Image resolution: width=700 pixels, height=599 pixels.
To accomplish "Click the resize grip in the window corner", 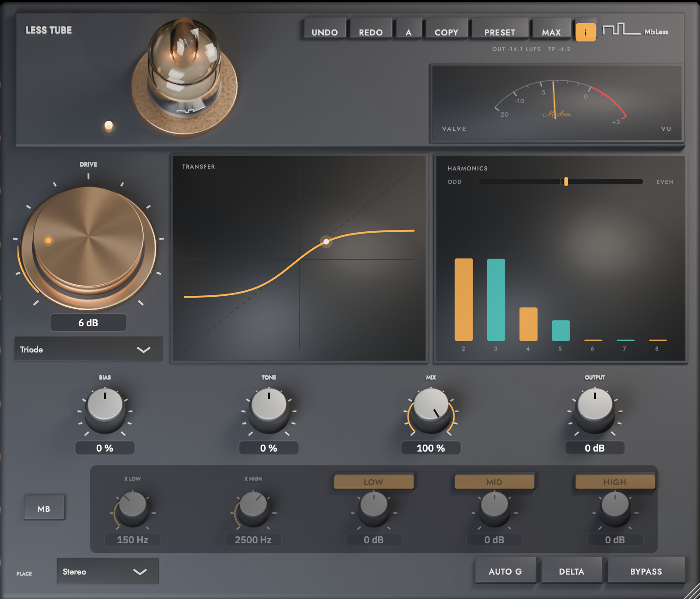I will (692, 591).
